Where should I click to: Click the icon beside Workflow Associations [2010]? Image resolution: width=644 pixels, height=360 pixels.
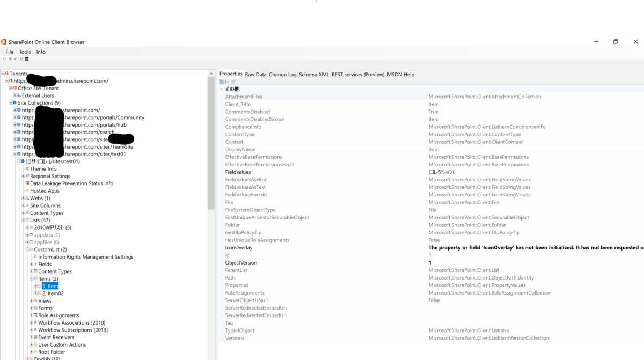pyautogui.click(x=35, y=322)
